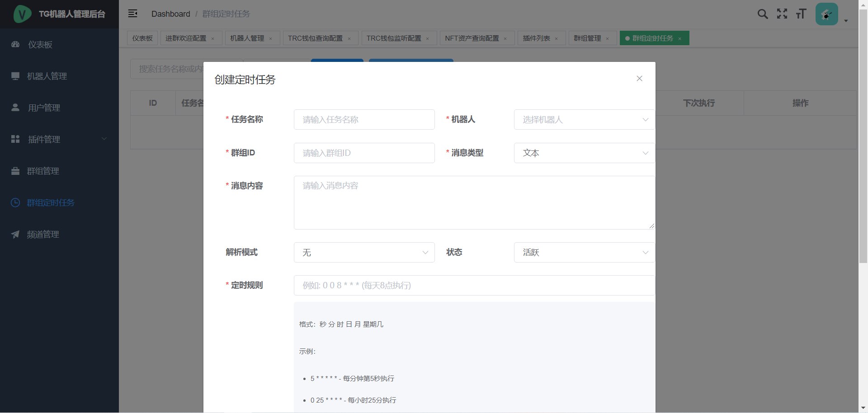This screenshot has width=868, height=413.
Task: Open the 解析模式 dropdown
Action: click(364, 253)
